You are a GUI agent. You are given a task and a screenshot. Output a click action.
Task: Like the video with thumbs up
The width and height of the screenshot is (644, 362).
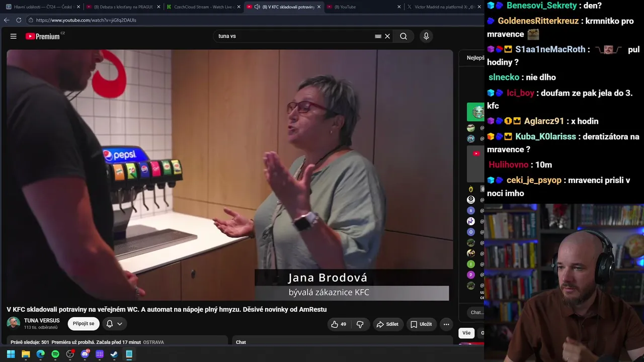coord(339,324)
